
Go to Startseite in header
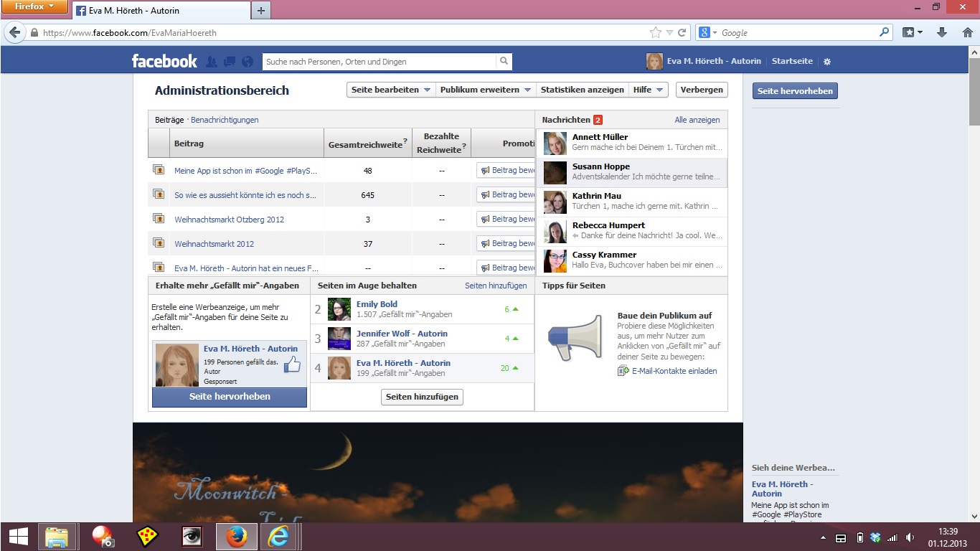[792, 61]
